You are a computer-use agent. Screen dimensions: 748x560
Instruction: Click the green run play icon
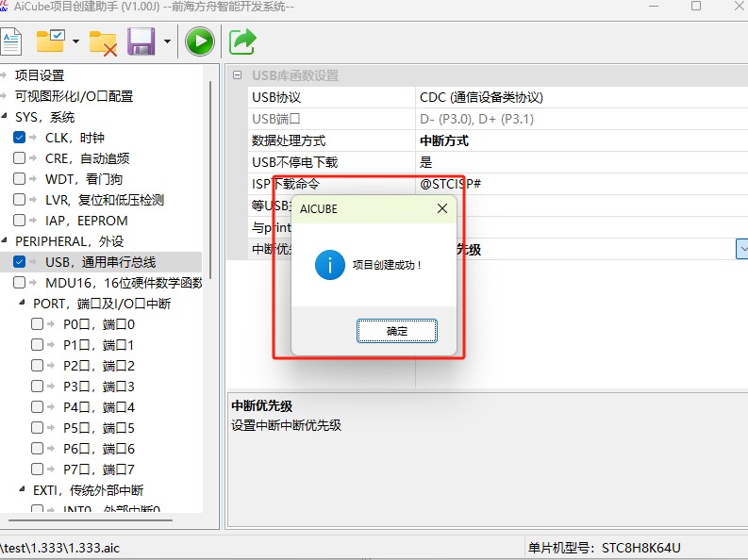pyautogui.click(x=199, y=41)
